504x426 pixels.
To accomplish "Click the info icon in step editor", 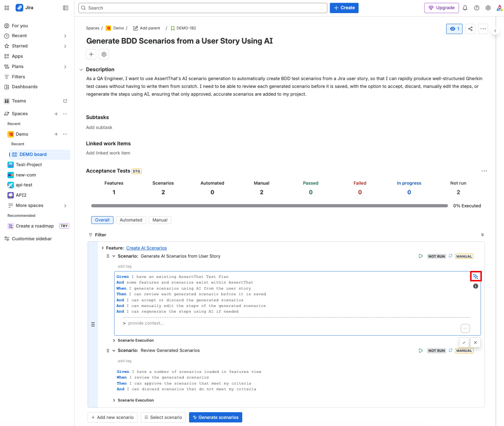I will pos(475,286).
